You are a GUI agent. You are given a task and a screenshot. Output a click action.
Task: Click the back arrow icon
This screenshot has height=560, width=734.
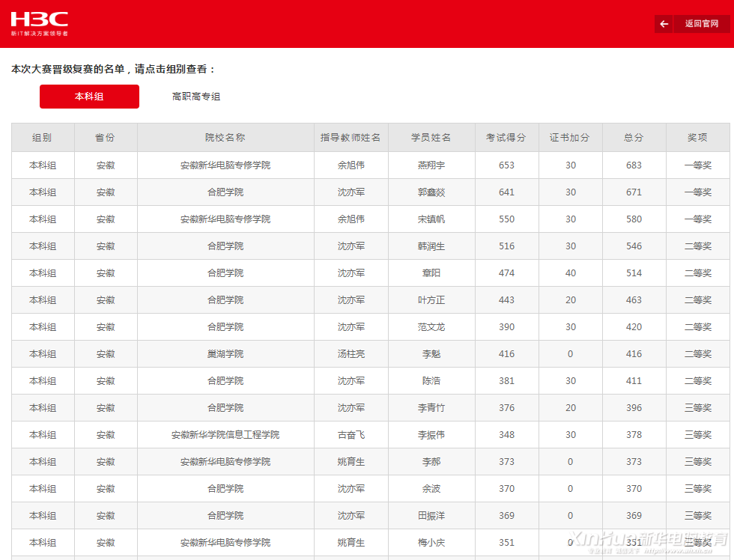[x=664, y=24]
